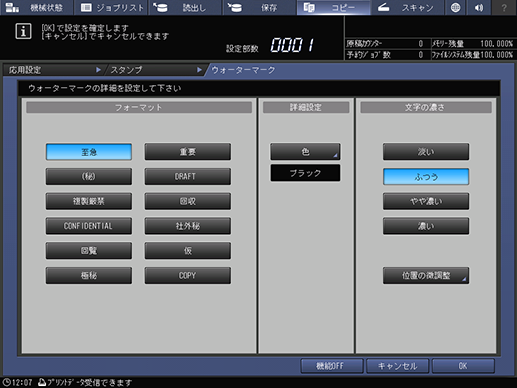Click the ブラック current color display

305,173
